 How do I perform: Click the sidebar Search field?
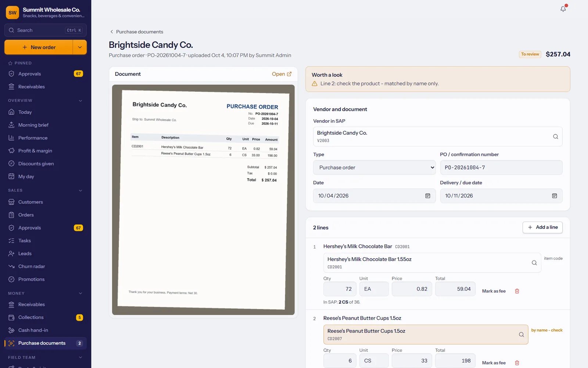pyautogui.click(x=46, y=30)
